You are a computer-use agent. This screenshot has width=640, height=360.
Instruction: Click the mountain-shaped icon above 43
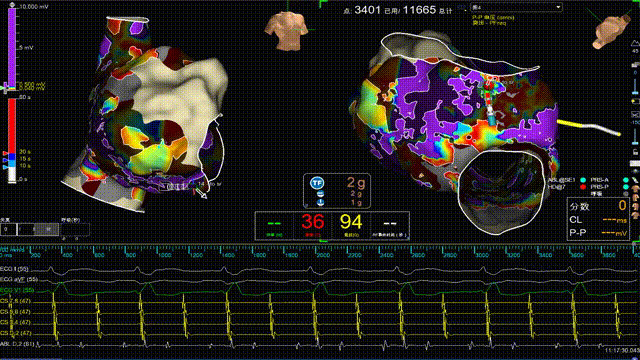click(635, 43)
